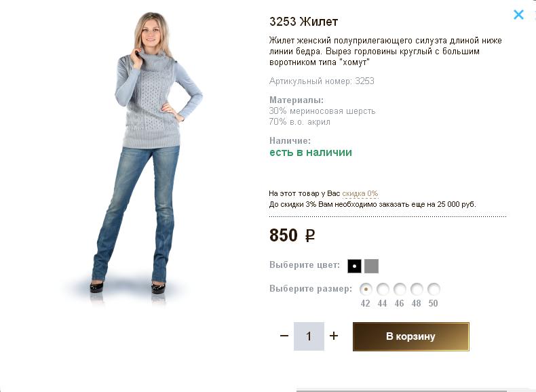Viewport: 536px width, 392px height.
Task: Click the 3253 Жилет product title
Action: [303, 22]
